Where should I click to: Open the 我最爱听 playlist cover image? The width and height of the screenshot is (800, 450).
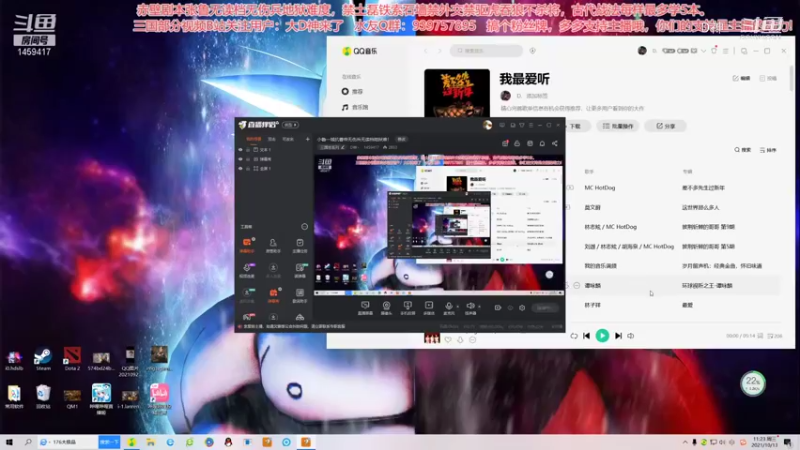point(457,93)
